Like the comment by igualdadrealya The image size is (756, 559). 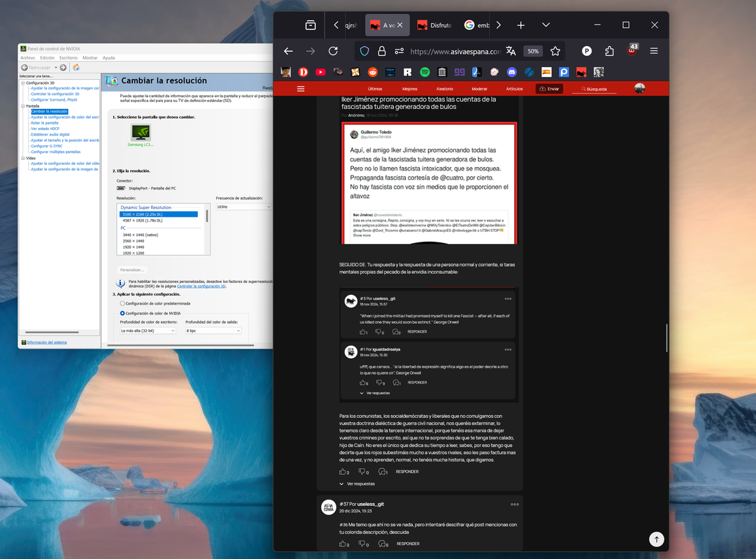pyautogui.click(x=362, y=383)
